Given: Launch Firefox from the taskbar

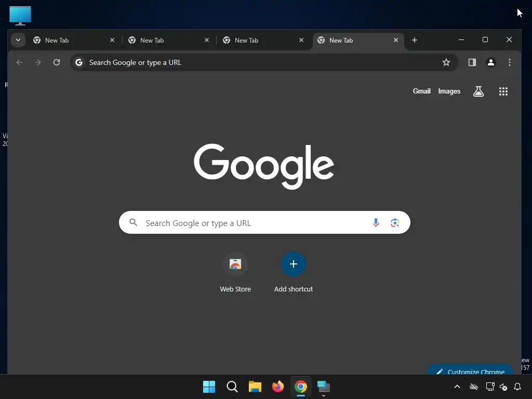Looking at the screenshot, I should [278, 387].
